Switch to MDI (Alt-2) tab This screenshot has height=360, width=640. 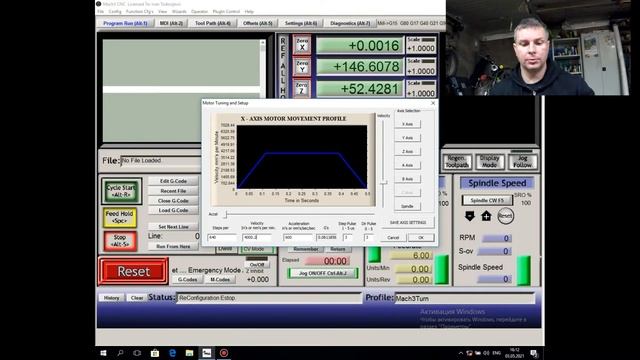tap(171, 24)
